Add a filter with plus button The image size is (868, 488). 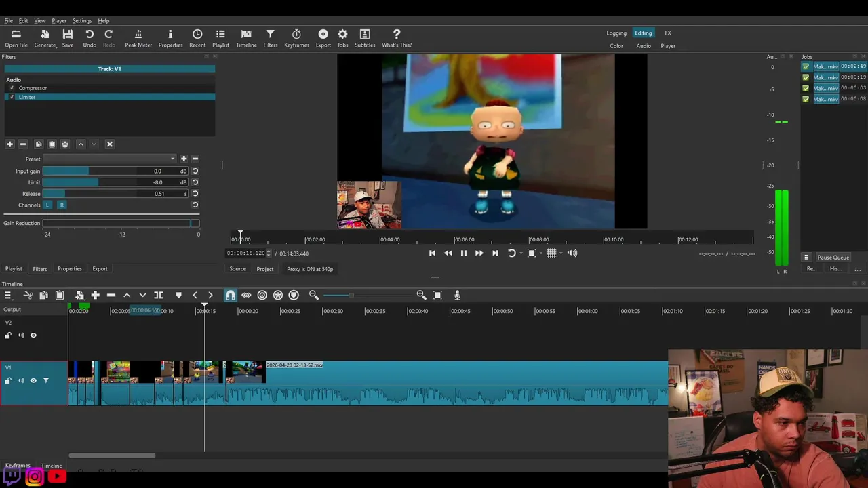(x=9, y=144)
